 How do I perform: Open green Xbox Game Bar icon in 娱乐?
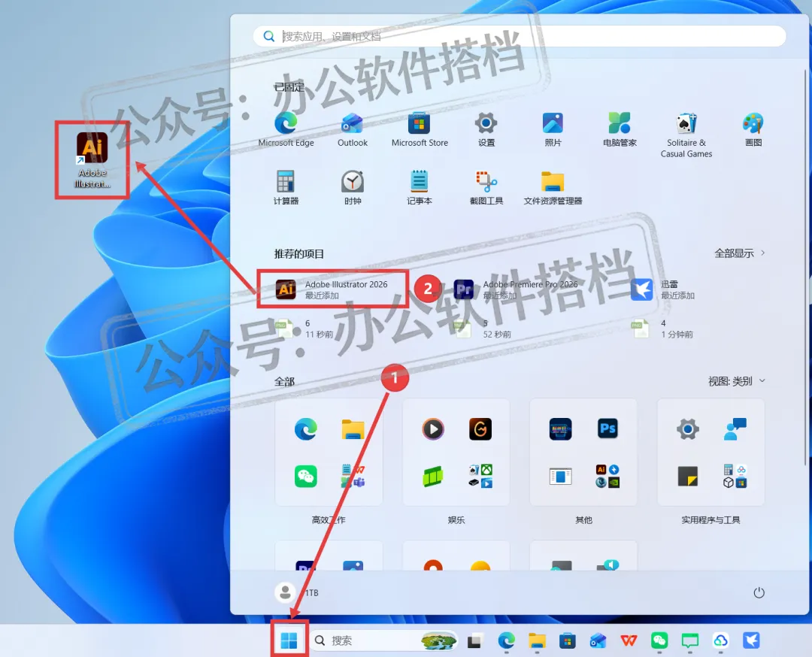433,477
